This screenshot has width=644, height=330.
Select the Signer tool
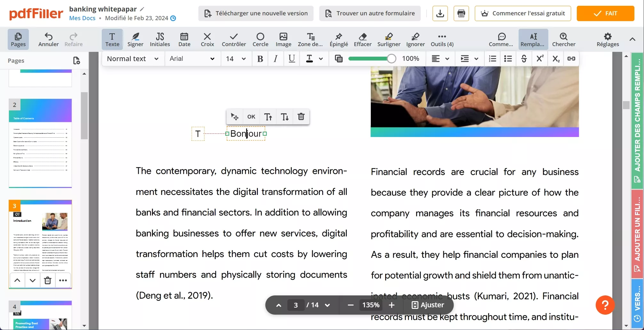pyautogui.click(x=135, y=39)
